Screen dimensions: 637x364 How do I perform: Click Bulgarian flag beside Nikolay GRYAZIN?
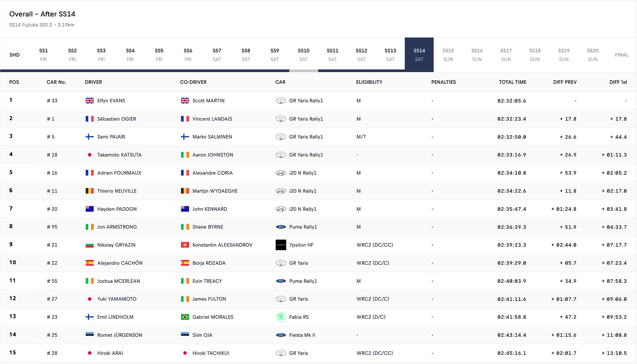click(90, 245)
